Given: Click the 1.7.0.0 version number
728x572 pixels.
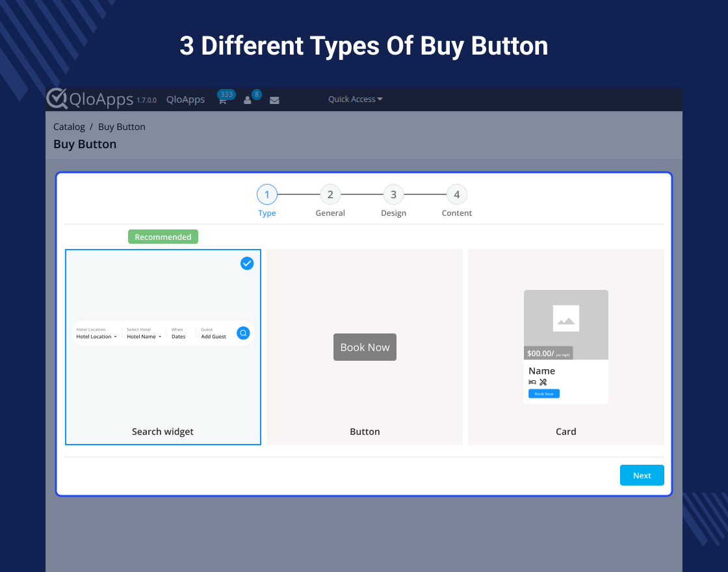Looking at the screenshot, I should point(146,100).
